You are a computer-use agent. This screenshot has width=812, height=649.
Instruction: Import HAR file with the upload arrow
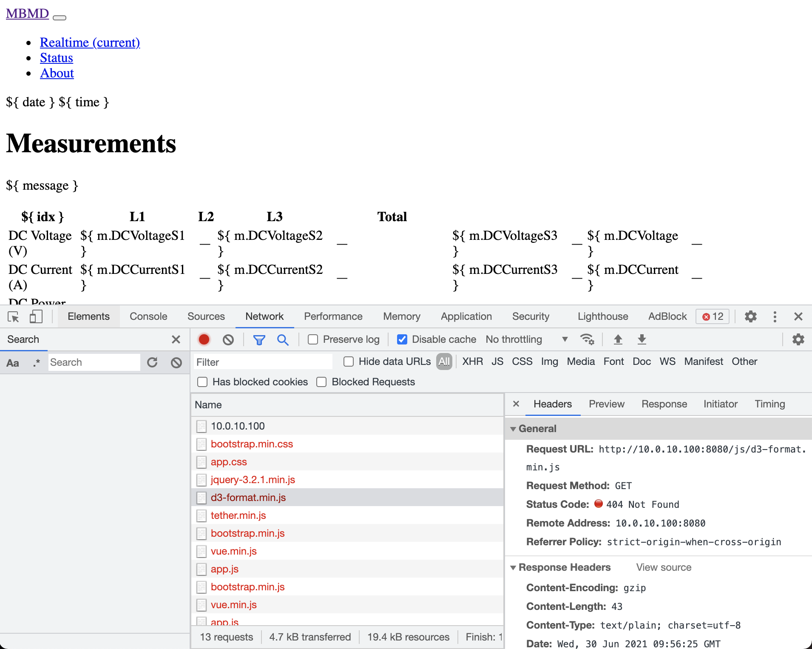click(618, 339)
